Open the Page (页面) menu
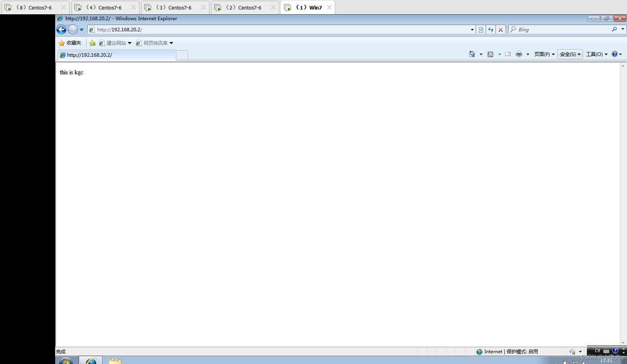 544,54
